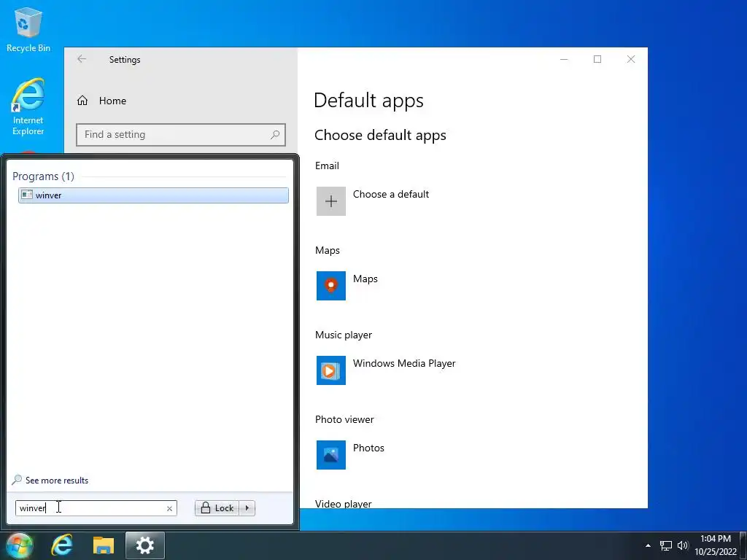Click the Settings back arrow
This screenshot has width=747, height=560.
82,59
